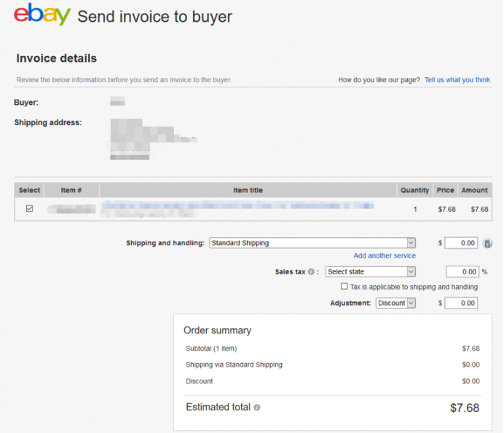Click the Quantity column header

coord(414,190)
